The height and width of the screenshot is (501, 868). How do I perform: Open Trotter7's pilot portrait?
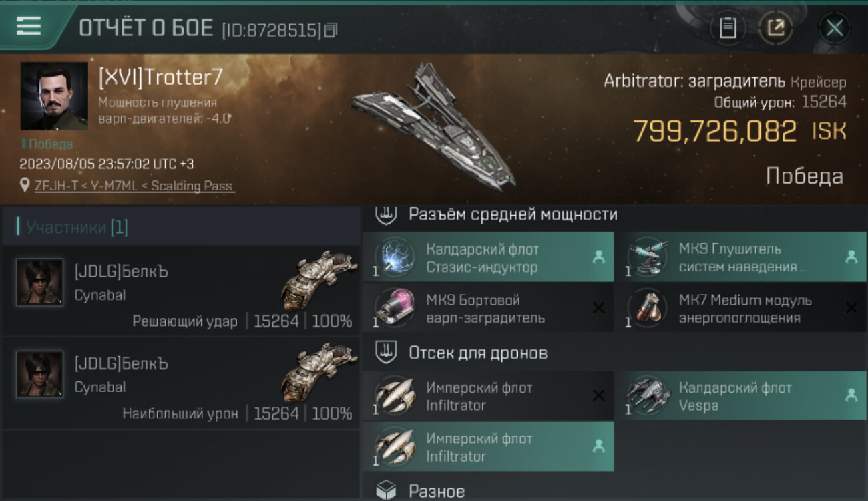[54, 96]
